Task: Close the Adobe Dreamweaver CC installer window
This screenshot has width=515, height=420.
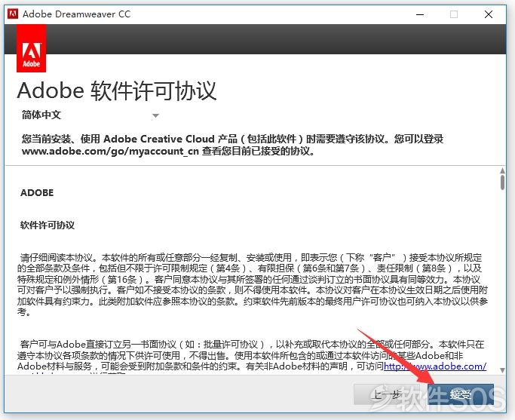Action: coord(489,14)
